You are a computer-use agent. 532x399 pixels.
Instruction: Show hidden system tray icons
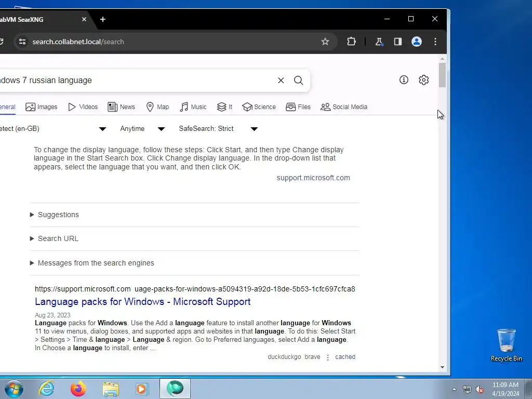[454, 389]
